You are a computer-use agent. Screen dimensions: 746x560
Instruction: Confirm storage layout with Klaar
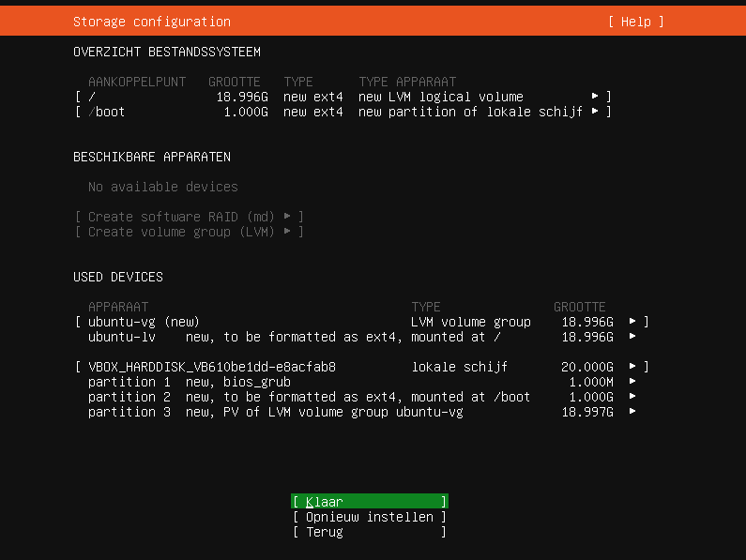(x=370, y=502)
